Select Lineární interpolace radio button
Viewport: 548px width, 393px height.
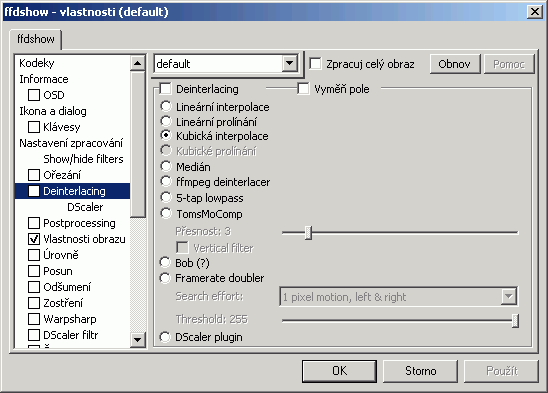[x=166, y=106]
